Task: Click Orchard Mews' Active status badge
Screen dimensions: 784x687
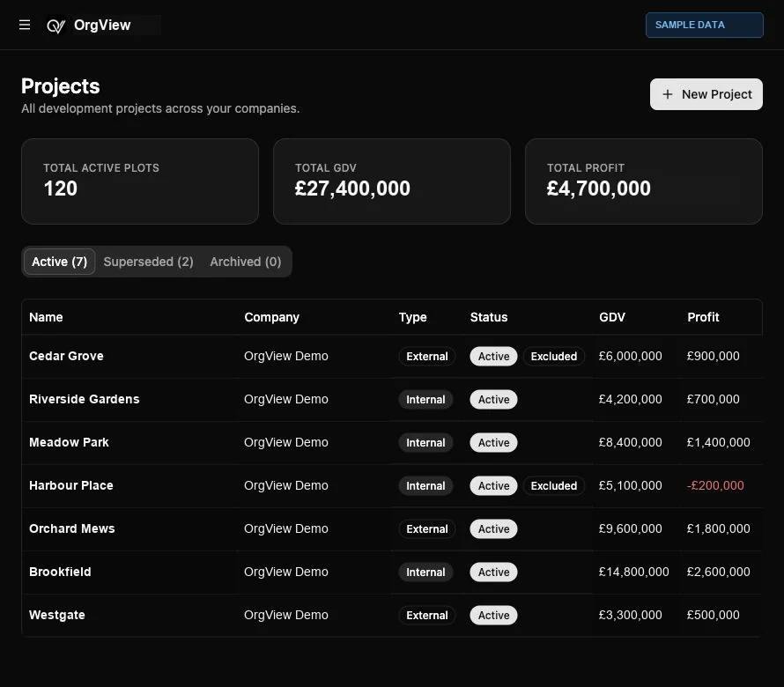Action: (x=493, y=528)
